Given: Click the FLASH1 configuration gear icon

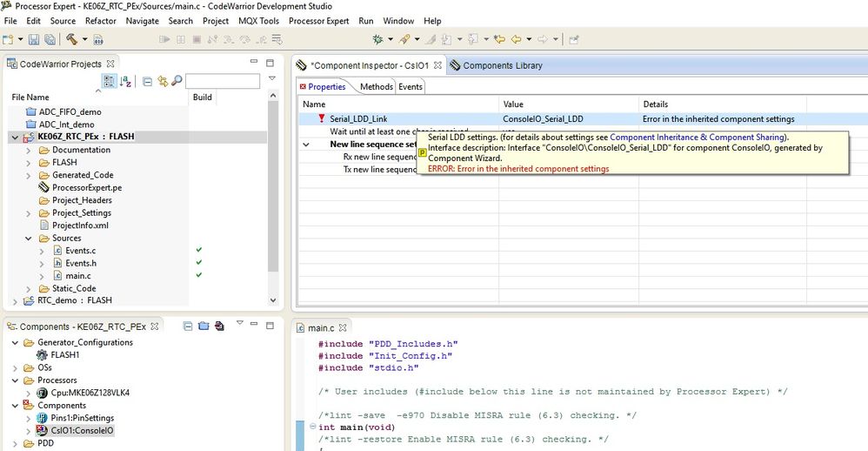Looking at the screenshot, I should point(42,355).
